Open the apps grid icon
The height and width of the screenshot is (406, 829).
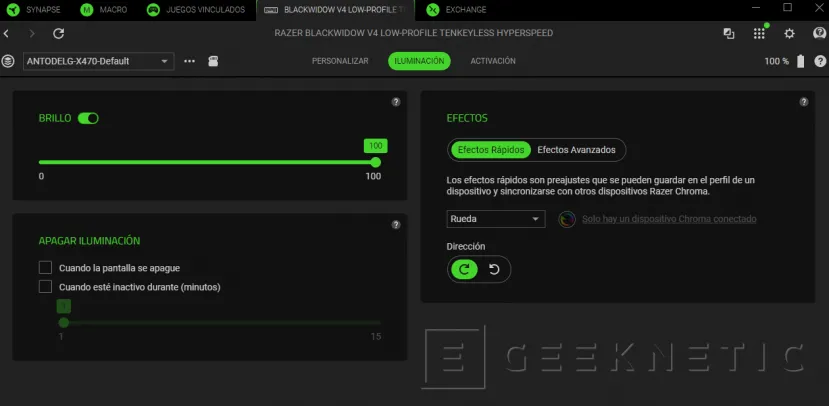(759, 33)
